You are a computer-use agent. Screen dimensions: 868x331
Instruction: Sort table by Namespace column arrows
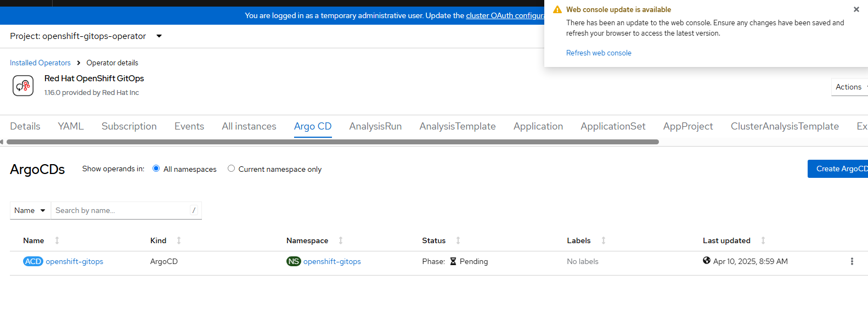(341, 240)
